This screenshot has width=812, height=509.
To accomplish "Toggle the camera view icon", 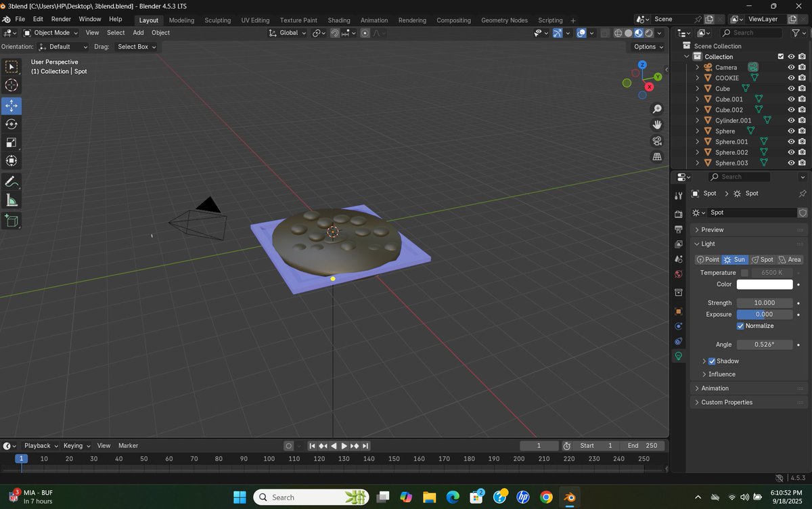I will point(656,141).
